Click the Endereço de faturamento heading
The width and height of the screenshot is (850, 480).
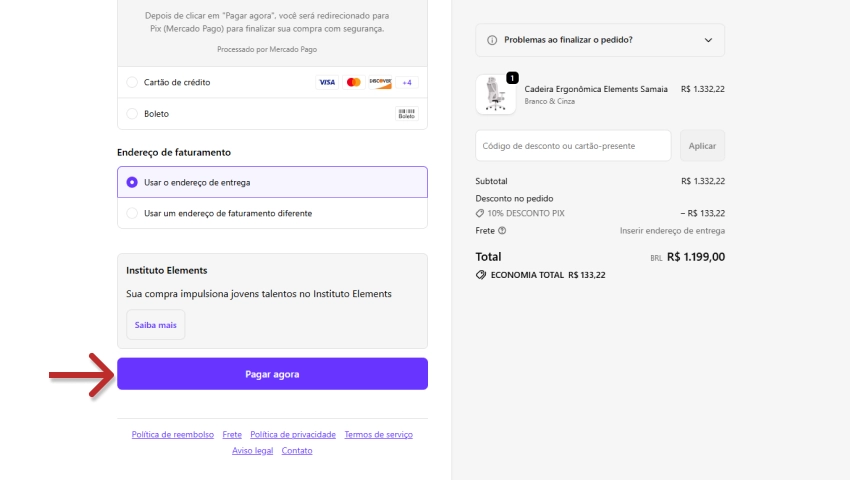coord(174,152)
